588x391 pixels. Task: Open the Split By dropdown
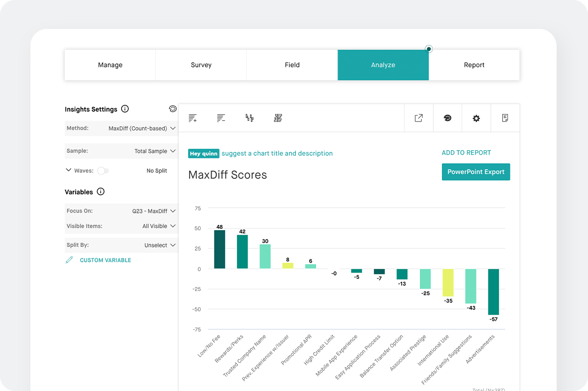pyautogui.click(x=121, y=245)
